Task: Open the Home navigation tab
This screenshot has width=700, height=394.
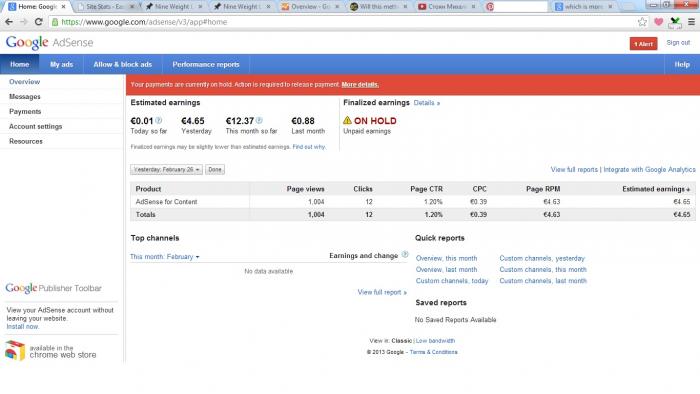Action: pyautogui.click(x=20, y=64)
